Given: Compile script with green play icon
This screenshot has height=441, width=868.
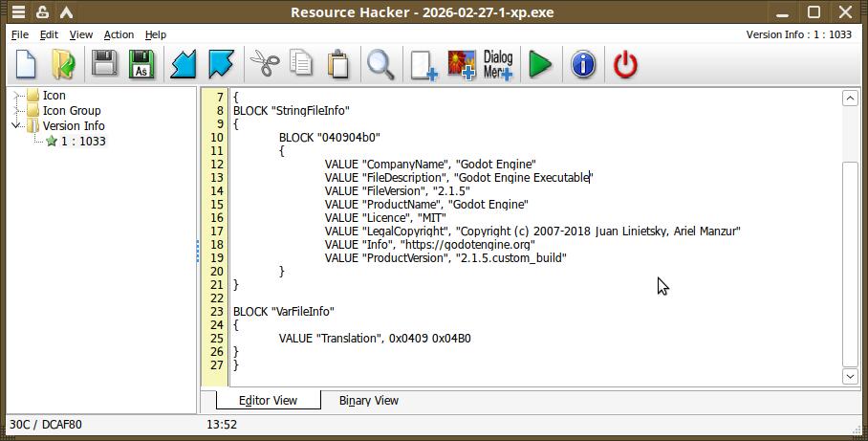Looking at the screenshot, I should pos(540,64).
